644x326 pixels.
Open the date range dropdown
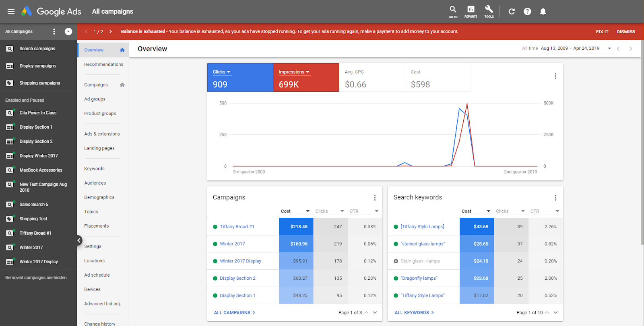[609, 49]
